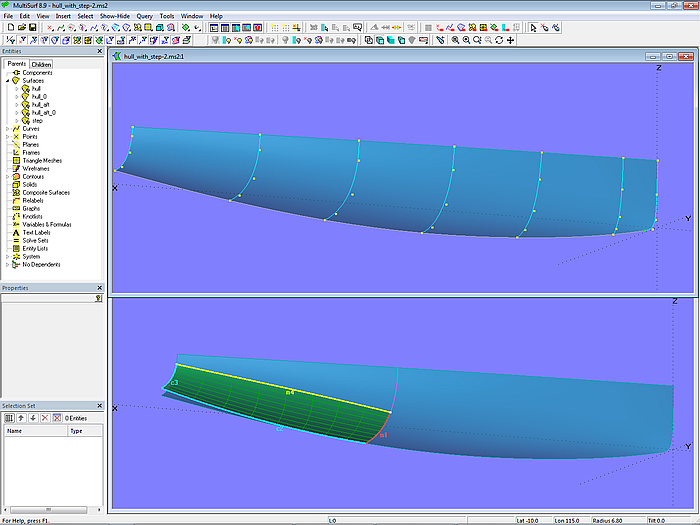Select hull_aft surface in entity tree

(x=40, y=105)
